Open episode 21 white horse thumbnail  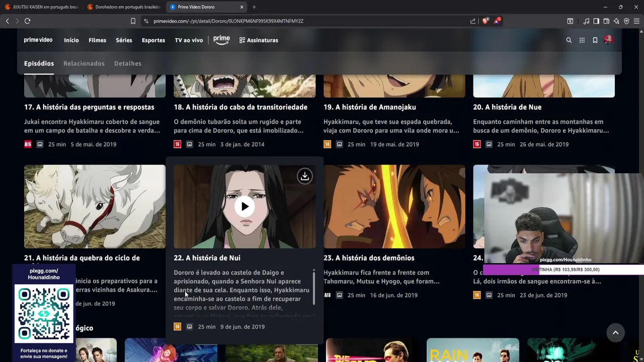coord(95,207)
